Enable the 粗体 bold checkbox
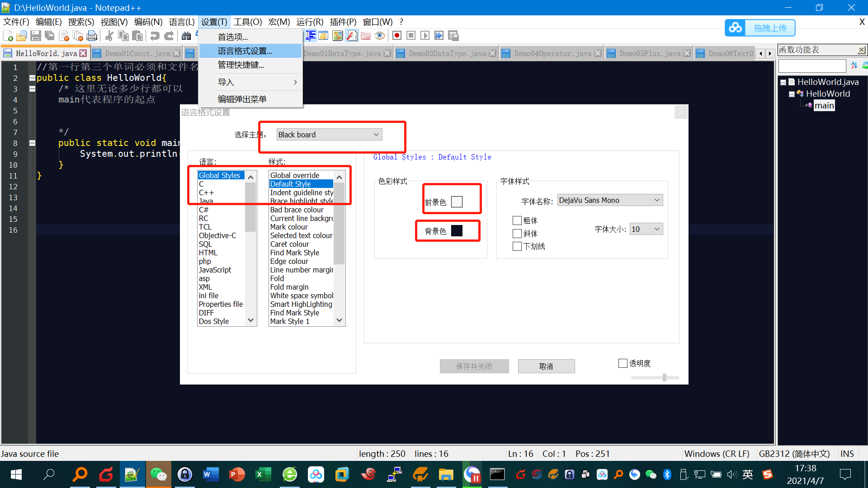868x488 pixels. [517, 221]
